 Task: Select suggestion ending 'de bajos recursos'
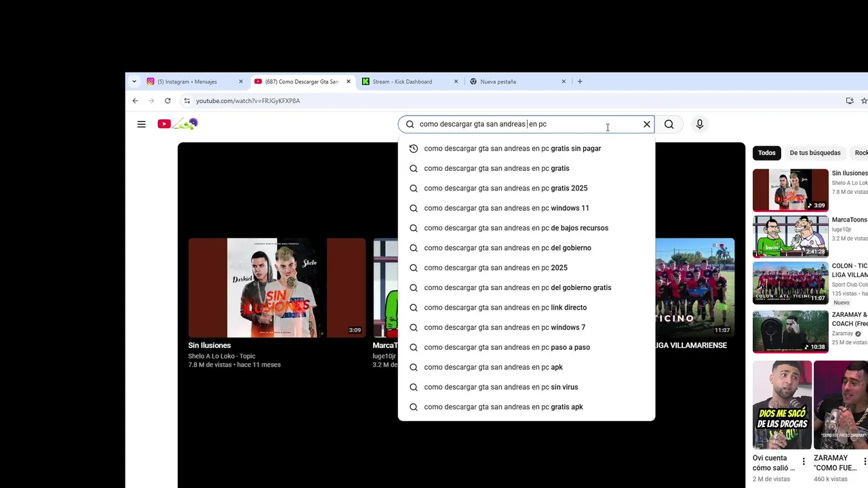[526, 228]
